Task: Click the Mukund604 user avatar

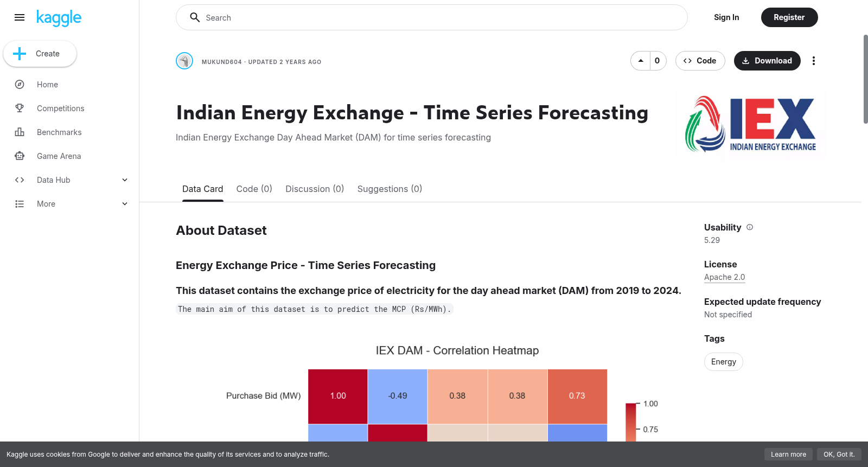Action: 184,61
